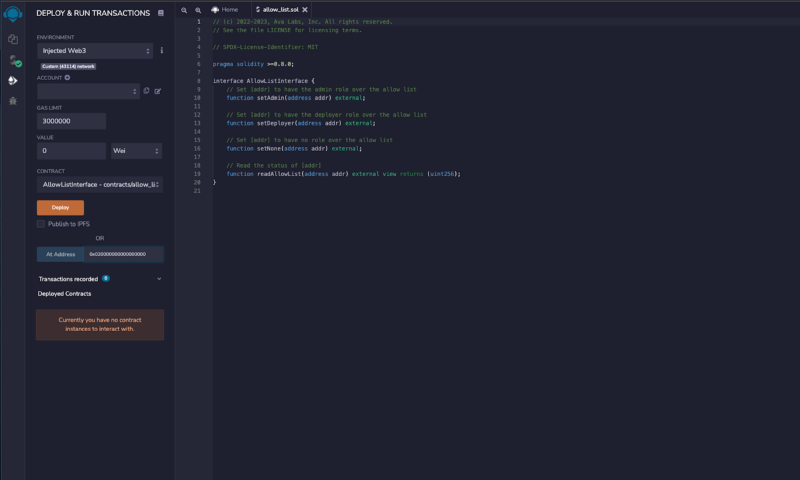Click the Transactions recorded count badge
800x480 pixels.
106,279
